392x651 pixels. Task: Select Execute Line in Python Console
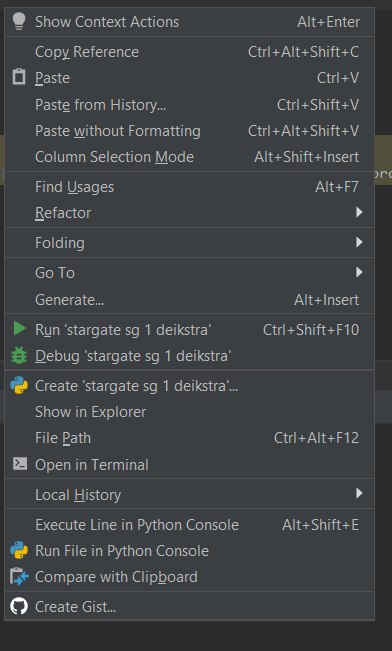pos(189,525)
